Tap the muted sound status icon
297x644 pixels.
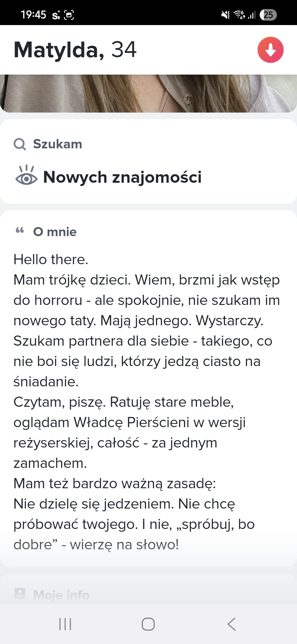[226, 15]
